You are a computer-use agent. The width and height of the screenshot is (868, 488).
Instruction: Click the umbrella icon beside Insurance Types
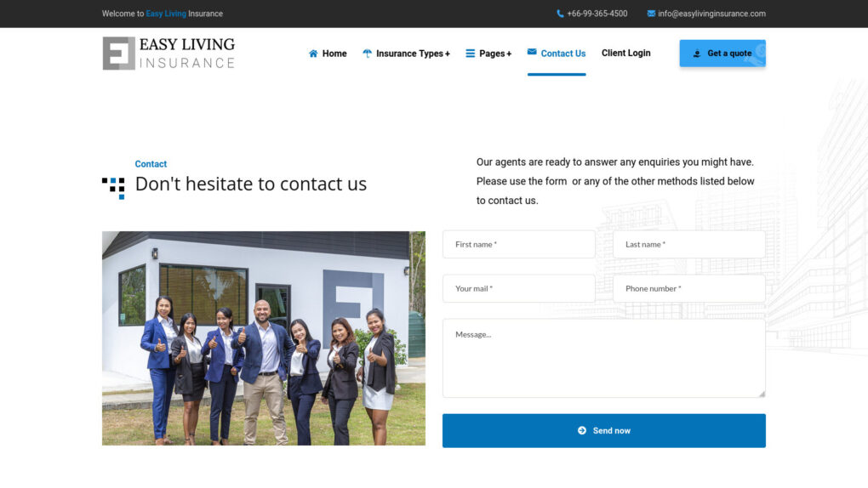[x=367, y=54]
